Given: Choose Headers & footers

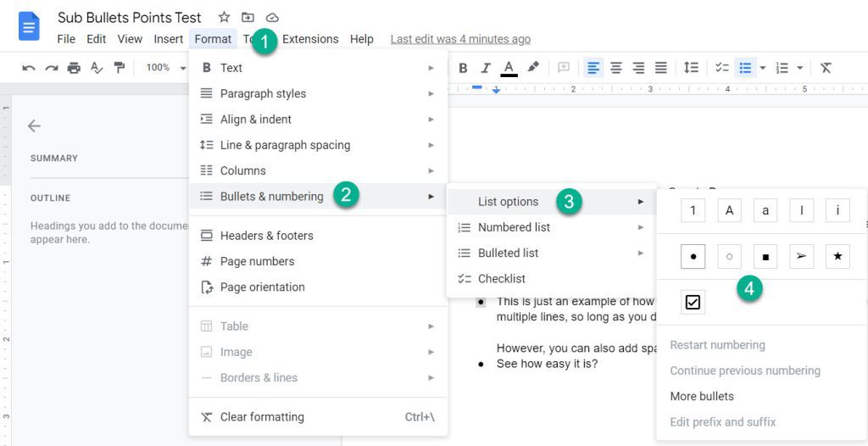Looking at the screenshot, I should [319, 236].
